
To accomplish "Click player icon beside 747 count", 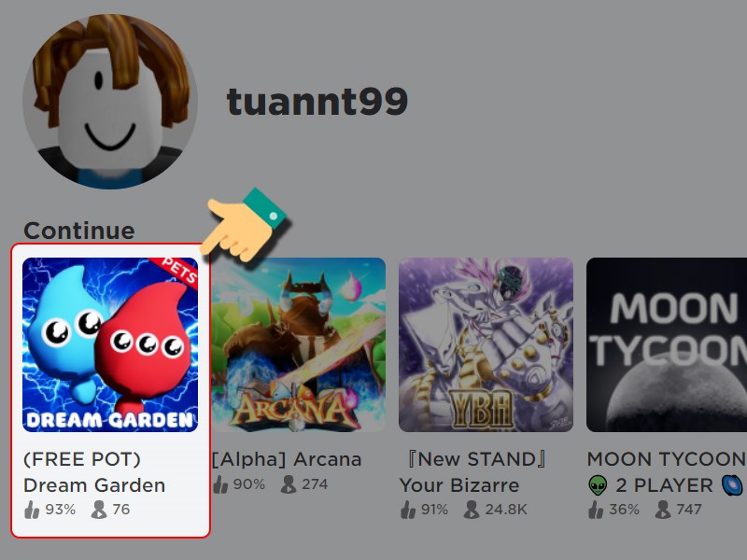I will [x=663, y=510].
